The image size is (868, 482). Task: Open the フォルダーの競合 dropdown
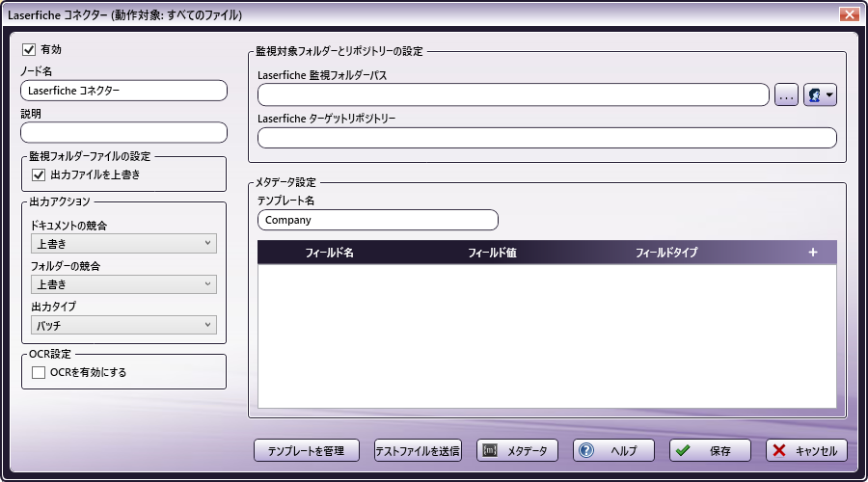tap(123, 284)
